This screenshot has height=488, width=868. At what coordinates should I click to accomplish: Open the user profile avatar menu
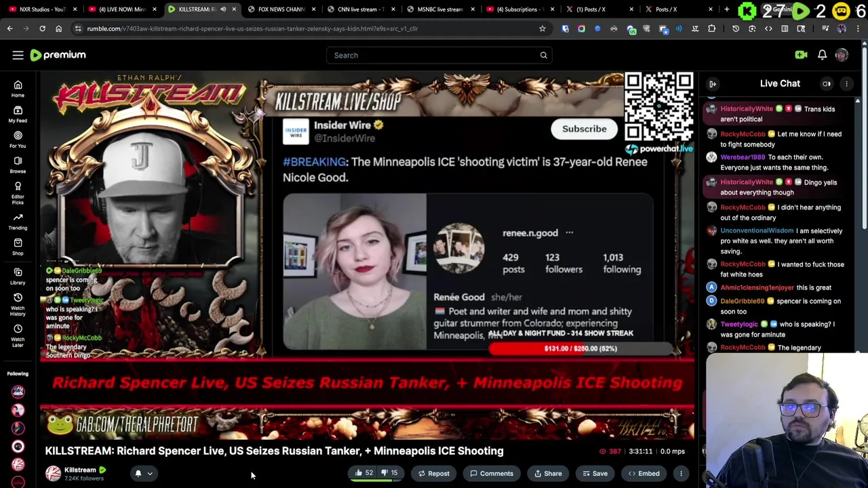(x=842, y=55)
